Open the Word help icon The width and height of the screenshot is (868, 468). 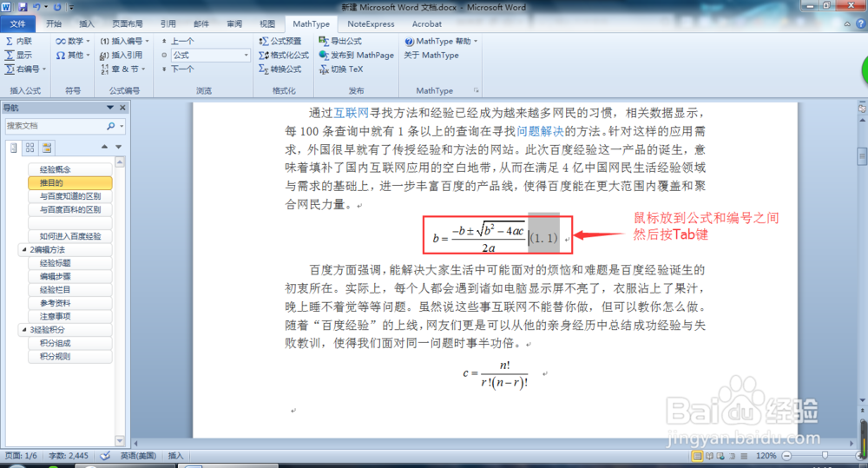[x=861, y=23]
